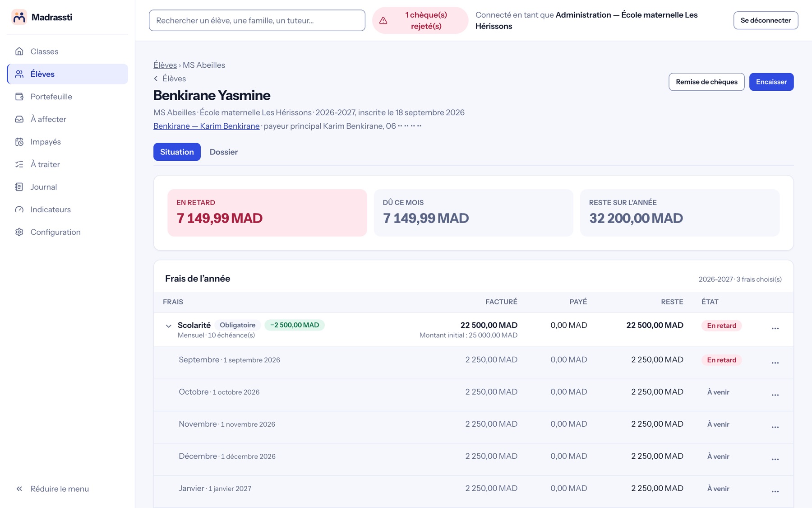
Task: Click the Reste sur l'année 32 200,00 MAD card
Action: click(680, 213)
